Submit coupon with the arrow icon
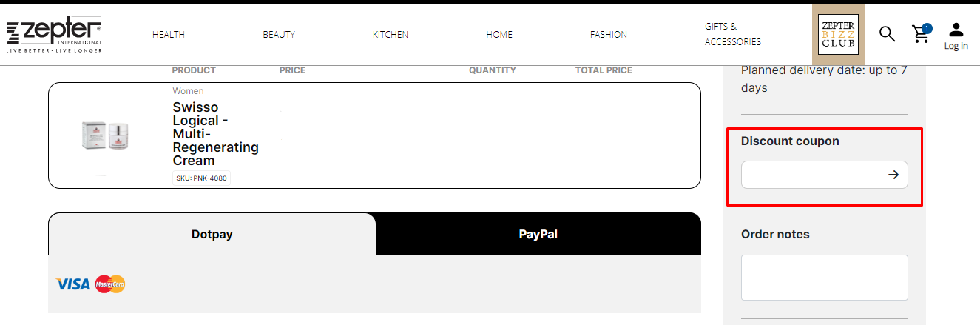 pyautogui.click(x=893, y=175)
